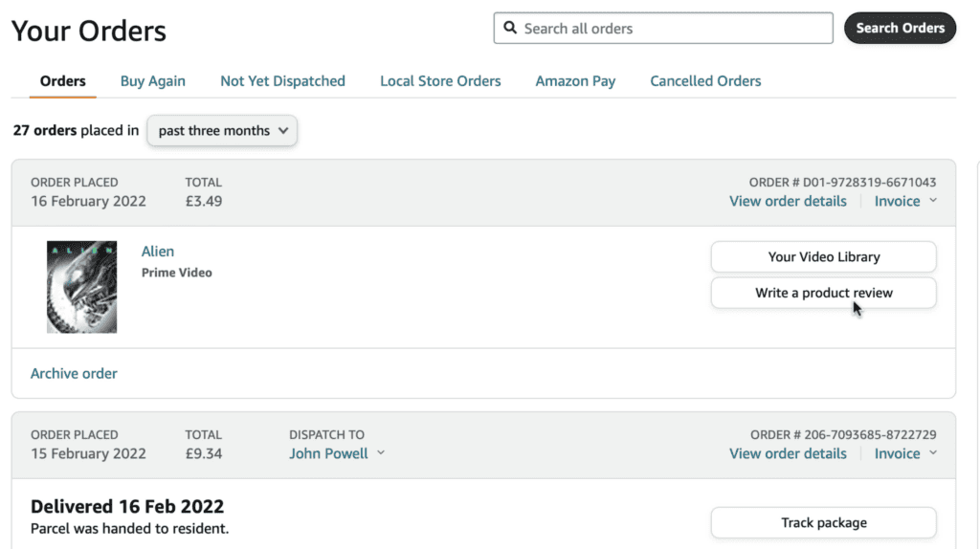Expand the John Powell dispatch address dropdown

(x=336, y=453)
